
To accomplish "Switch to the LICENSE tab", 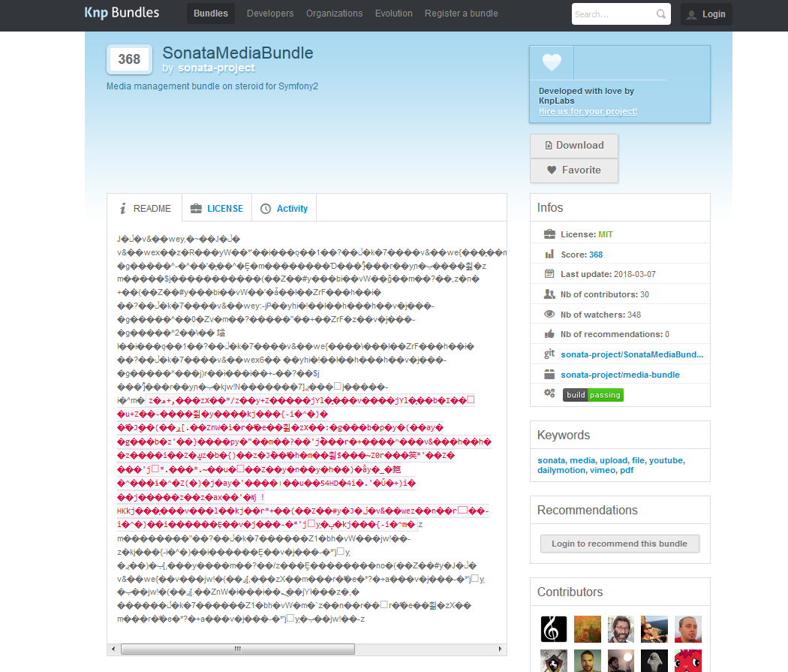I will (x=217, y=208).
